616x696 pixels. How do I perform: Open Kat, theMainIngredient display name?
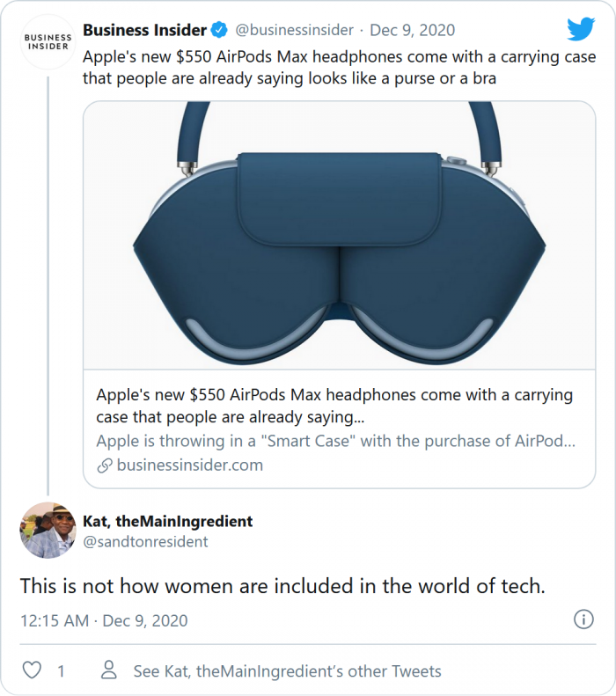point(167,521)
